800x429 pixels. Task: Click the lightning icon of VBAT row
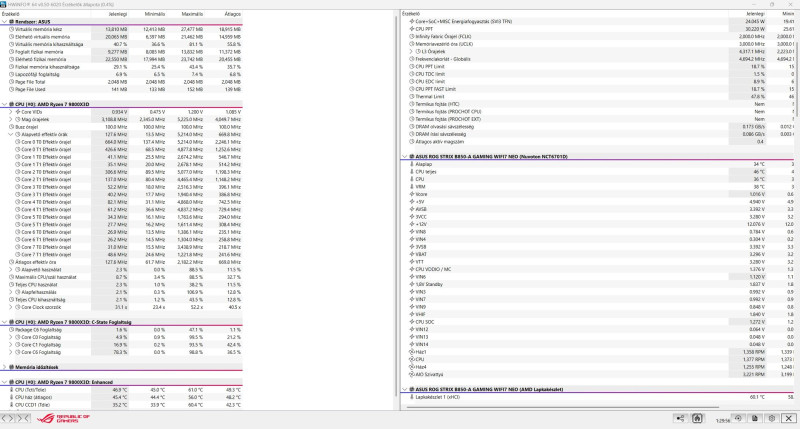click(x=412, y=254)
